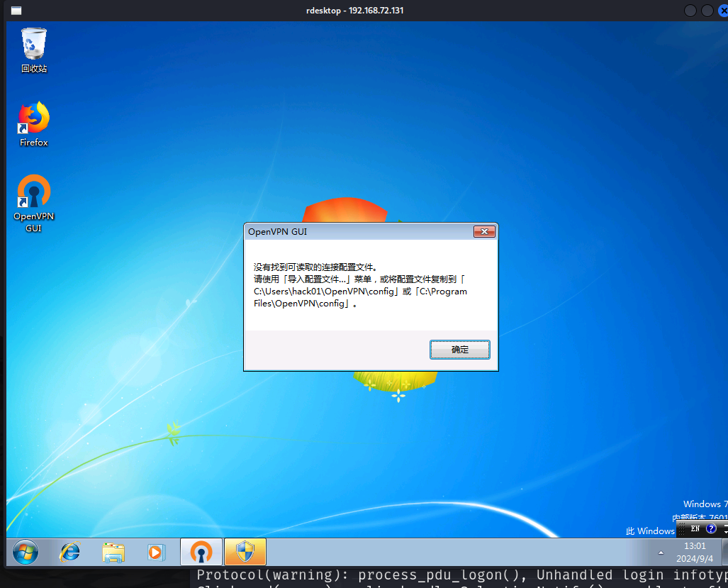The image size is (728, 588).
Task: Click the date 2024/9/4 in taskbar
Action: pos(695,559)
